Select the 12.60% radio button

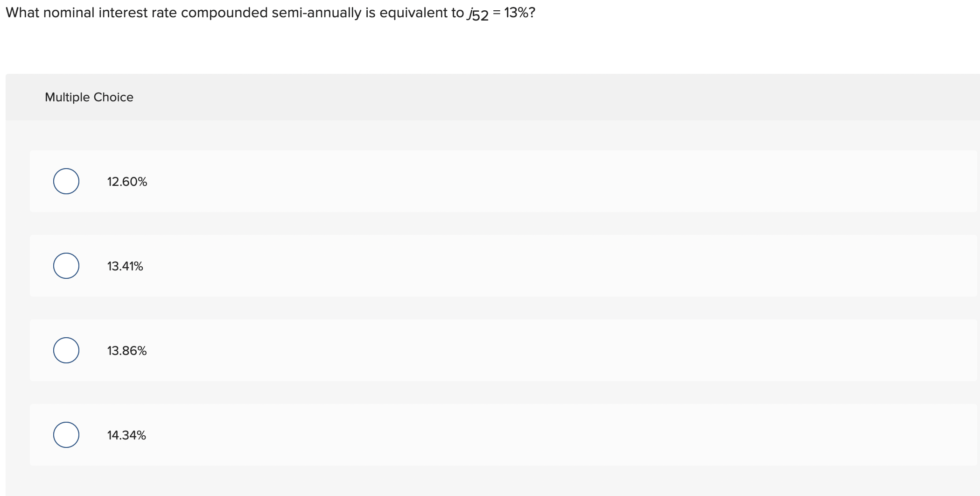(66, 181)
